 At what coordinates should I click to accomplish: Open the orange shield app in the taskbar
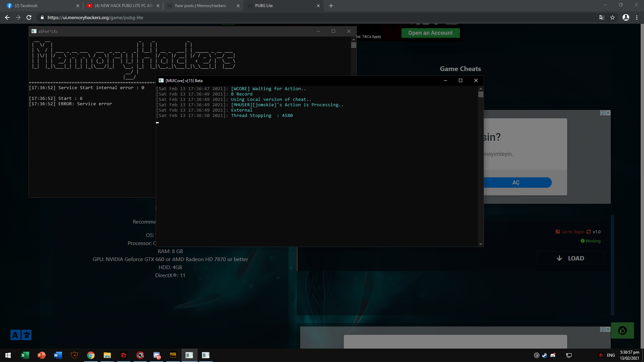(74, 355)
